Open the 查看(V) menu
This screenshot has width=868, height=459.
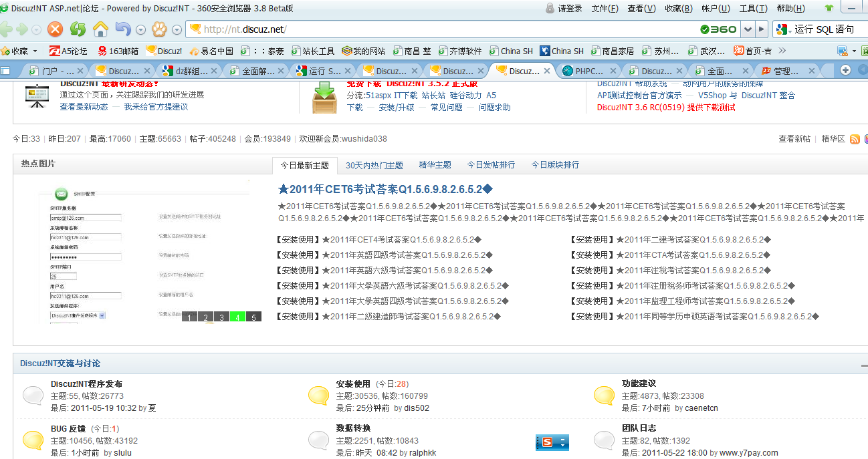pos(641,8)
